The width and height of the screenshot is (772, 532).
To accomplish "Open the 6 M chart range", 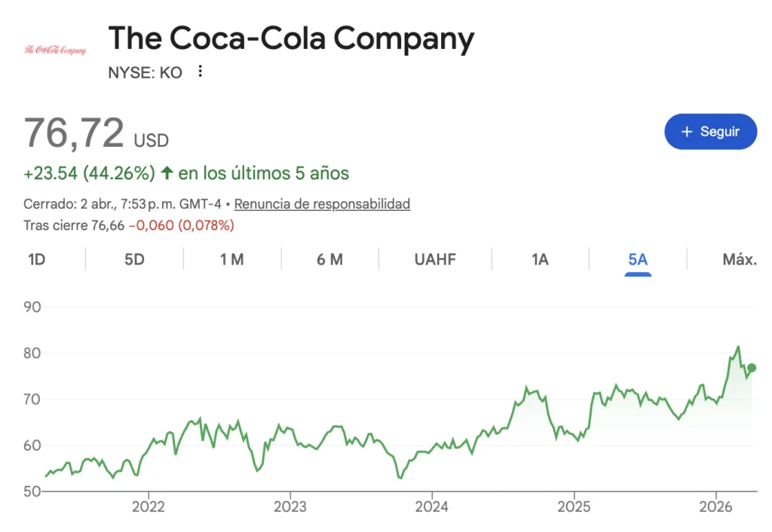I will point(329,259).
